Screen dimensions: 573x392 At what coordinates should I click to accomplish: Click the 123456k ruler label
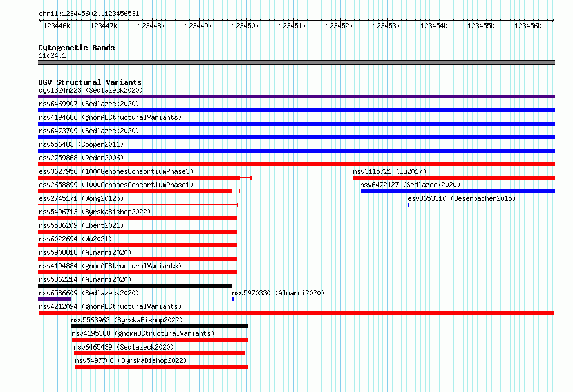coord(528,26)
